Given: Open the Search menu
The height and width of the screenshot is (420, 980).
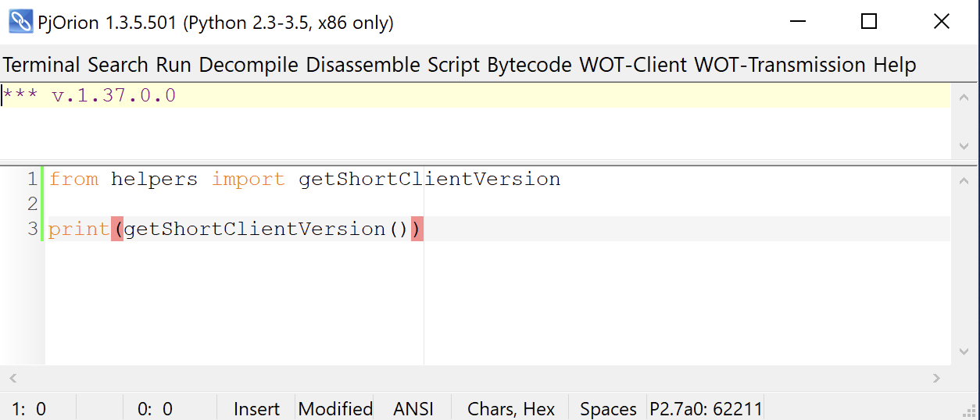Looking at the screenshot, I should [x=119, y=65].
